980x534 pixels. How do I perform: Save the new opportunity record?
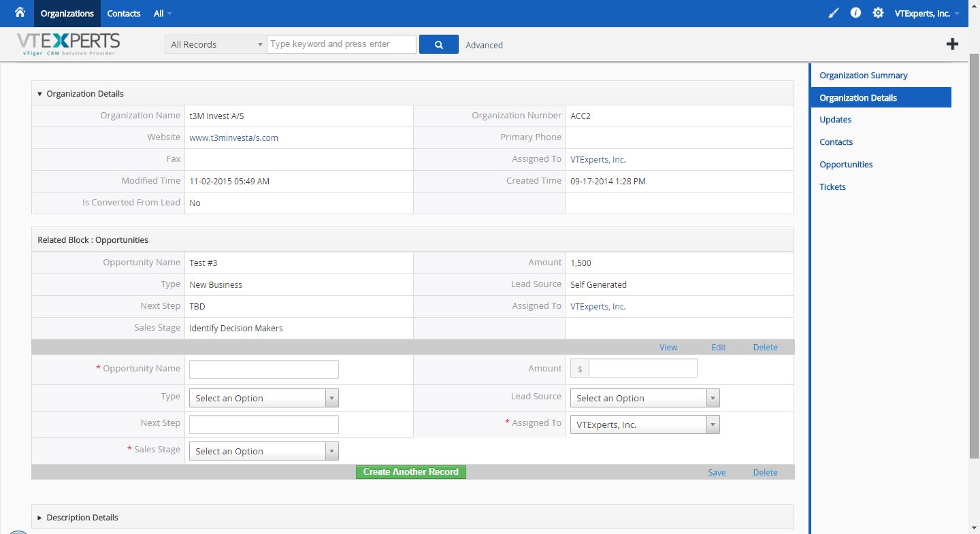717,472
